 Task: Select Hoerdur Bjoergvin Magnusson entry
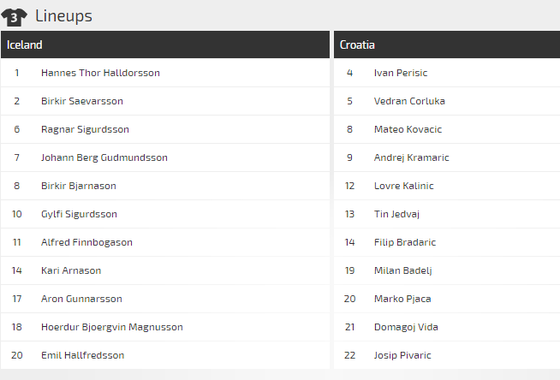pos(112,327)
